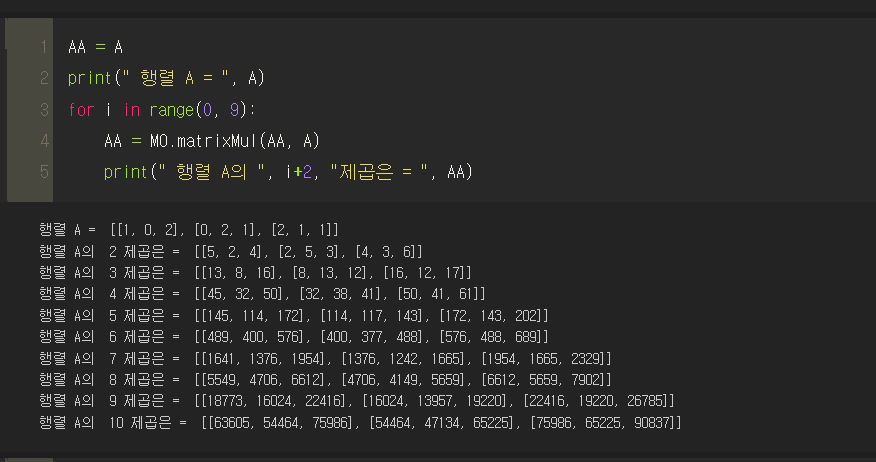Click code line "AA = A"
Image resolution: width=876 pixels, height=462 pixels.
click(x=96, y=47)
